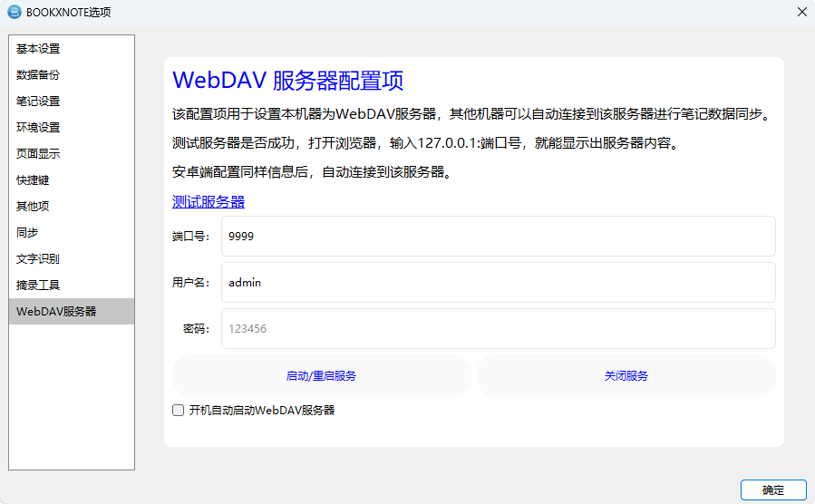Click the 用户名 field containing admin
Image resolution: width=815 pixels, height=504 pixels.
[x=499, y=283]
